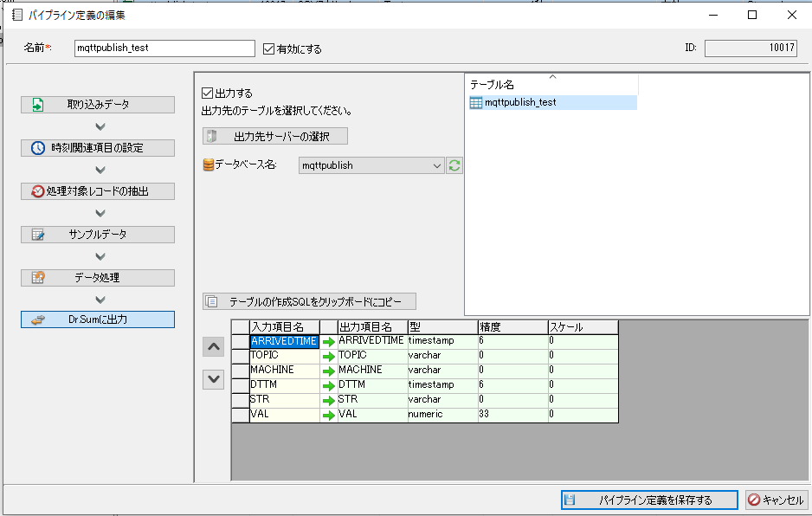The image size is (812, 516).
Task: Click timestamp type cell in DTTM row
Action: pos(442,385)
